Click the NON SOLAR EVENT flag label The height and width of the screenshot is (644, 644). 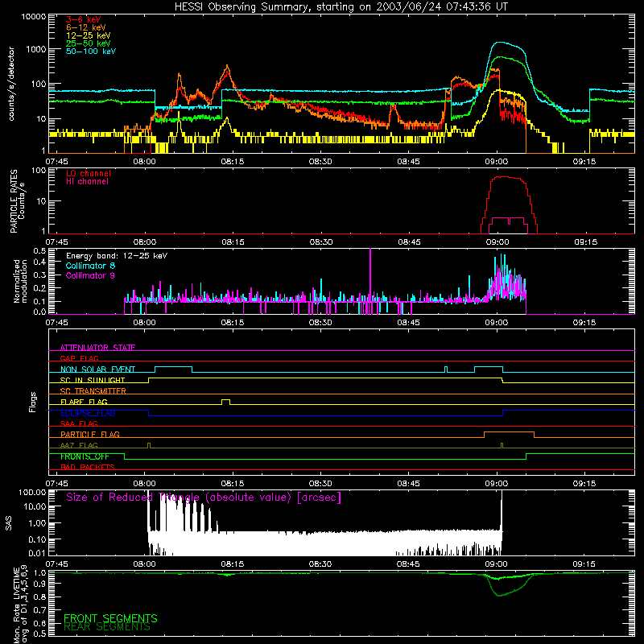coord(97,369)
